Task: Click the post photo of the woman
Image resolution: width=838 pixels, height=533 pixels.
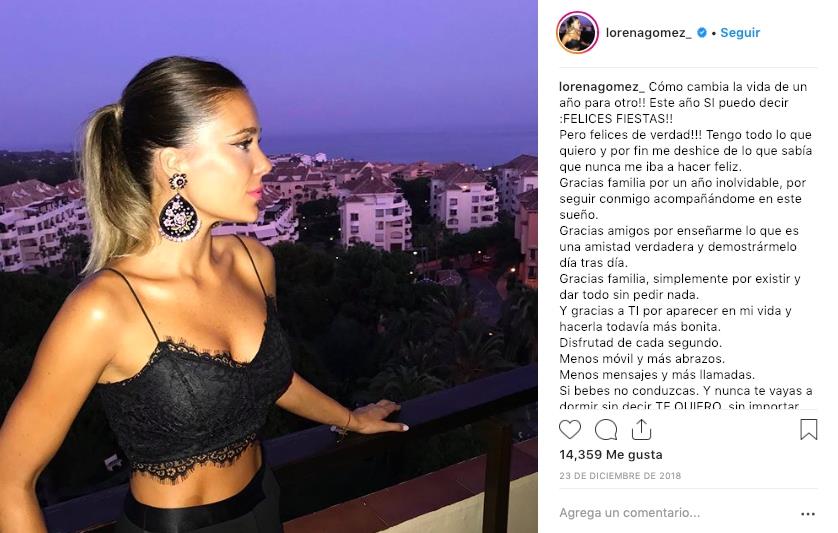Action: pos(269,266)
